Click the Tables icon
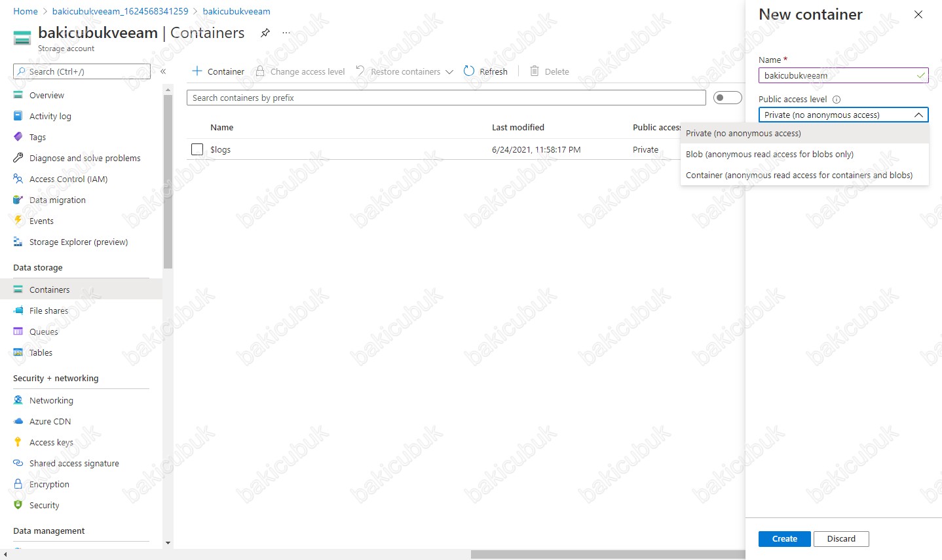This screenshot has width=942, height=560. [x=18, y=352]
